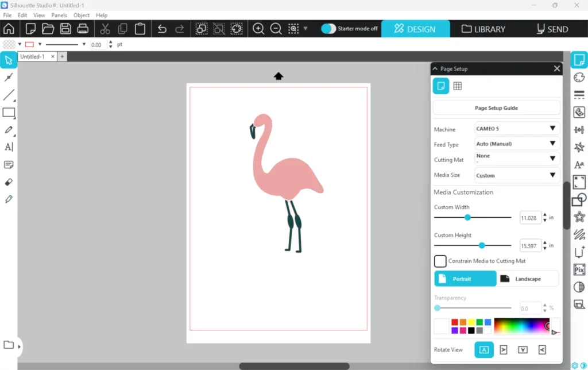The height and width of the screenshot is (370, 588).
Task: Click the Save floppy disk icon
Action: pyautogui.click(x=65, y=29)
